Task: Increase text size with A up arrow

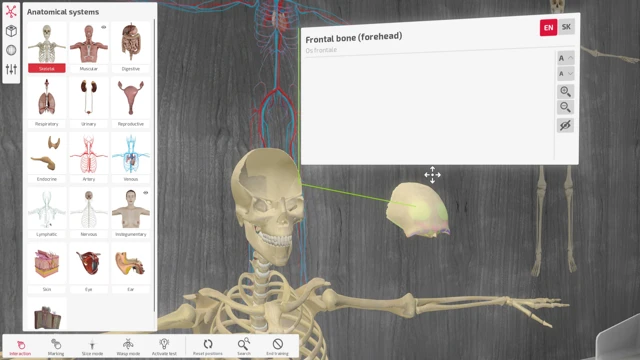Action: pos(566,58)
